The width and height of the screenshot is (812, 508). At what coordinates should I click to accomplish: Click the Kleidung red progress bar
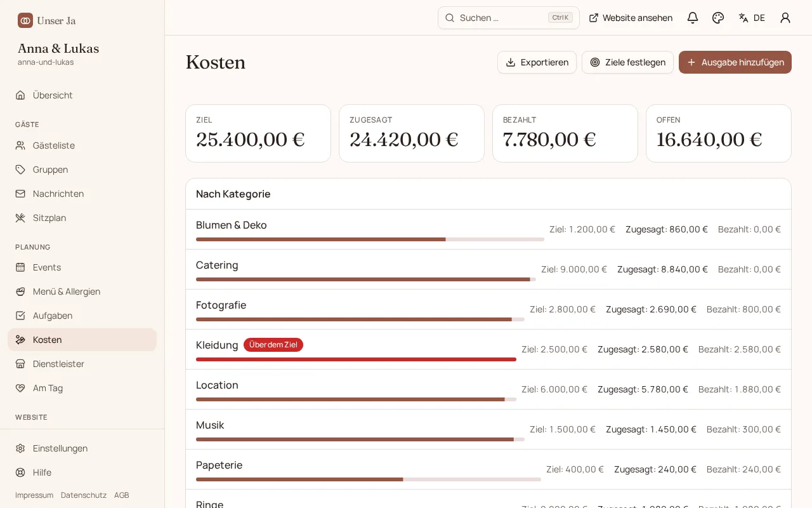pos(356,359)
